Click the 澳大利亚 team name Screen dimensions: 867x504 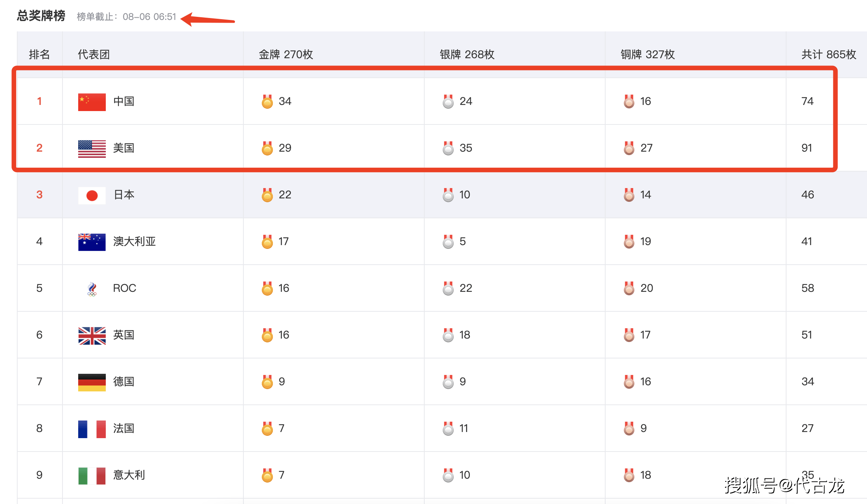[135, 242]
